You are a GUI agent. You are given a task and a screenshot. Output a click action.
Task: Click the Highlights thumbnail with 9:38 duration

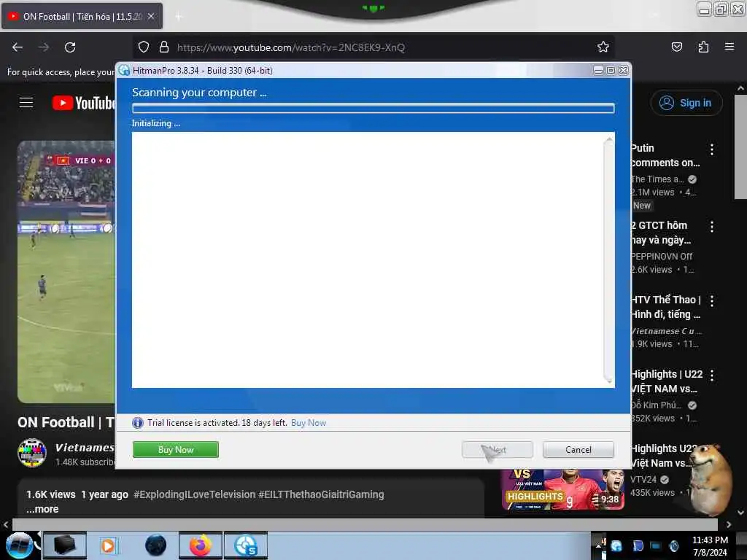coord(562,490)
